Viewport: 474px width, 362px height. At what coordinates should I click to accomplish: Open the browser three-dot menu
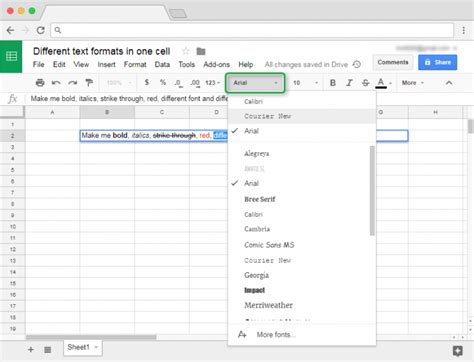463,30
